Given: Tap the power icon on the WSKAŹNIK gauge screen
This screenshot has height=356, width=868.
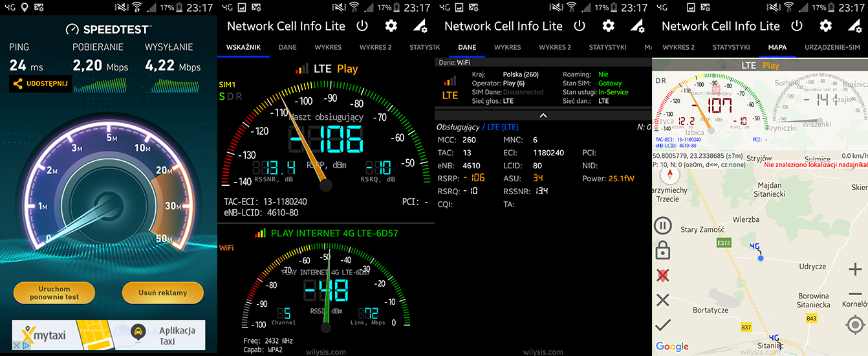Looking at the screenshot, I should (362, 26).
